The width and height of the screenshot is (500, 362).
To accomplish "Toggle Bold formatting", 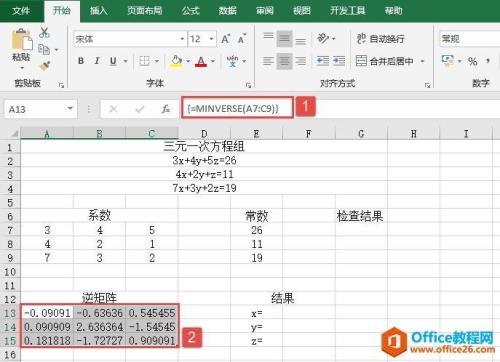I will coord(81,61).
